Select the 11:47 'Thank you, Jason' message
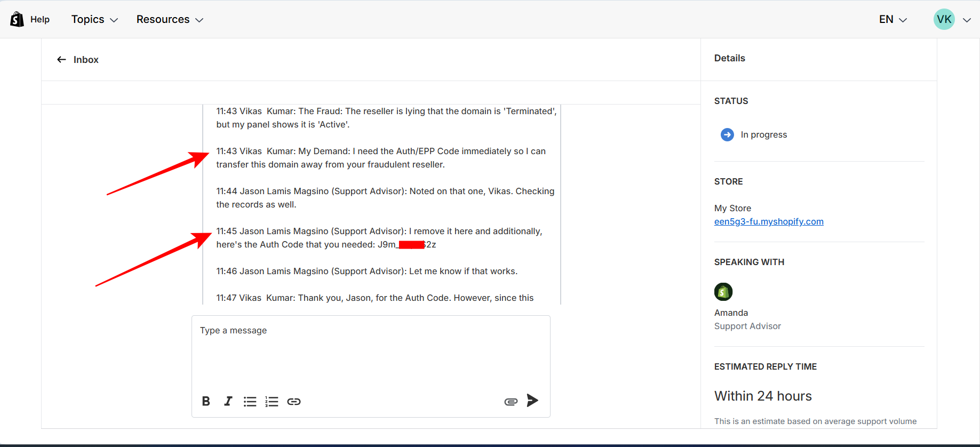Viewport: 980px width, 447px height. pos(375,298)
